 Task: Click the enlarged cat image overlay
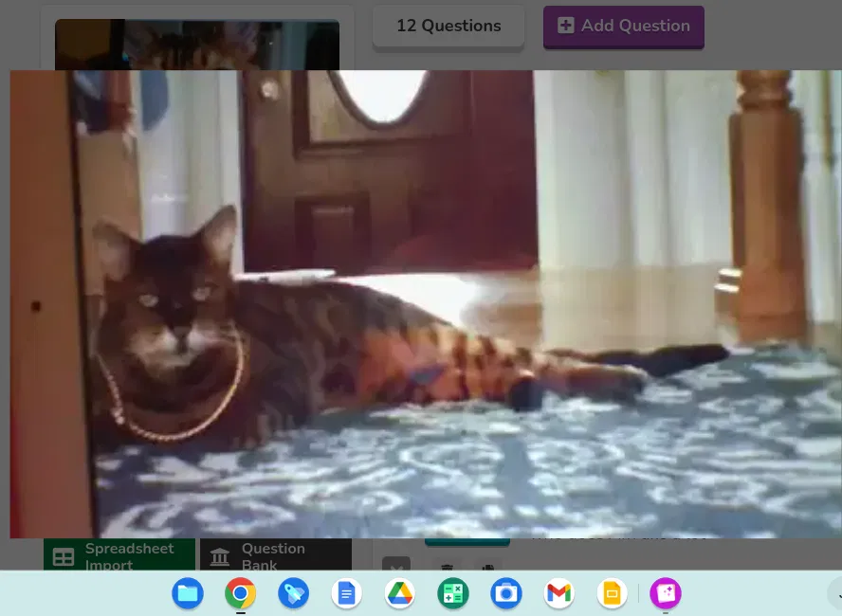pyautogui.click(x=426, y=303)
